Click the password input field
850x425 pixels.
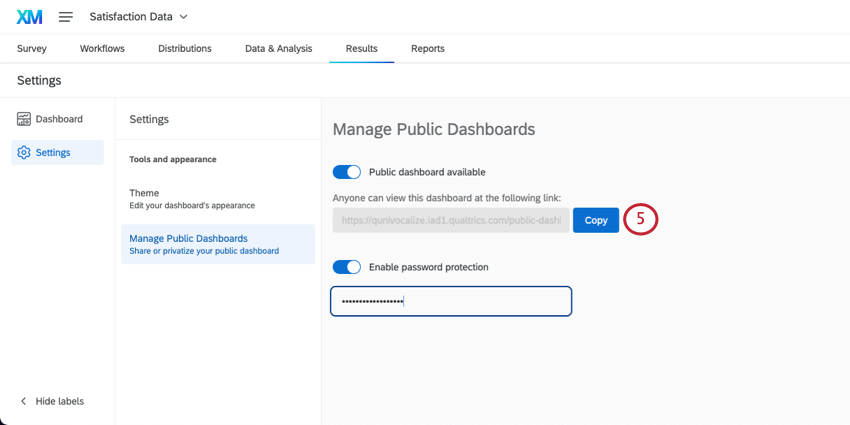(x=451, y=301)
